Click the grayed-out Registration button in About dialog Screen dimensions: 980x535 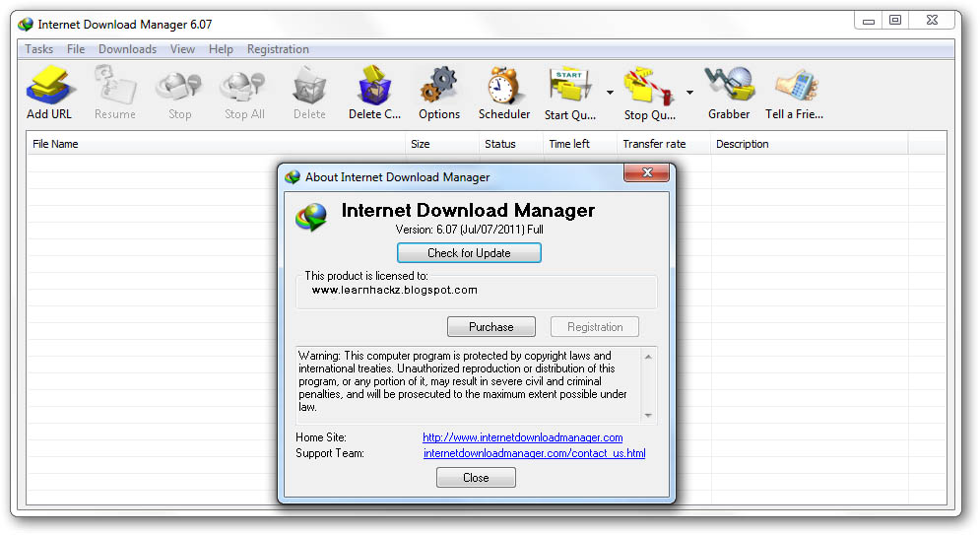pyautogui.click(x=595, y=327)
